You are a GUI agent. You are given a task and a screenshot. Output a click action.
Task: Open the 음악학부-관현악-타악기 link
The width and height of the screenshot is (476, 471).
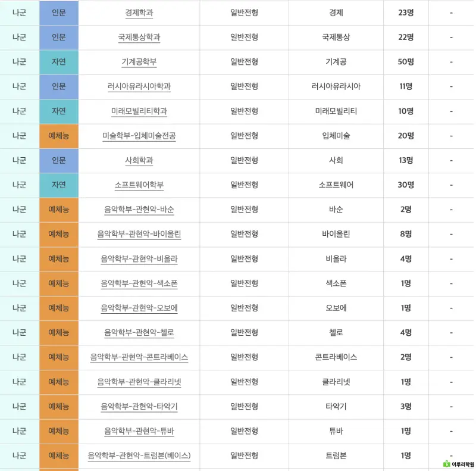(x=139, y=407)
